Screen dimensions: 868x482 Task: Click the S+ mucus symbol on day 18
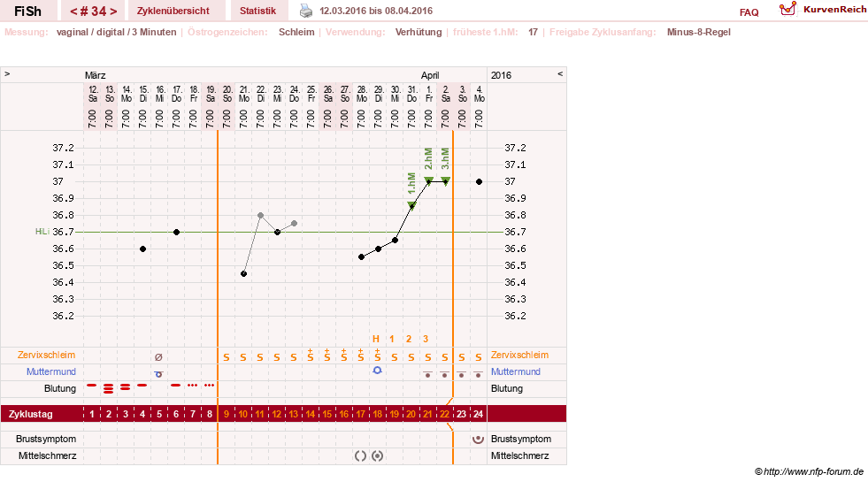tap(378, 355)
